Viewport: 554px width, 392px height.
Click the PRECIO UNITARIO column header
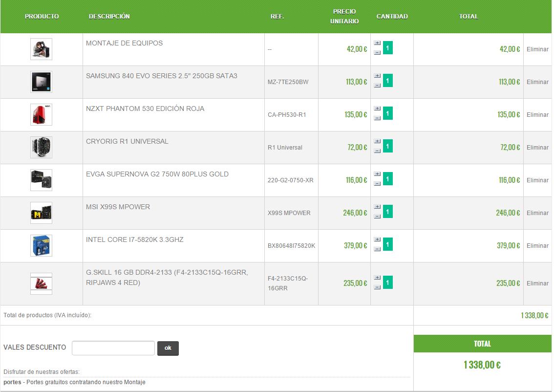[x=344, y=17]
